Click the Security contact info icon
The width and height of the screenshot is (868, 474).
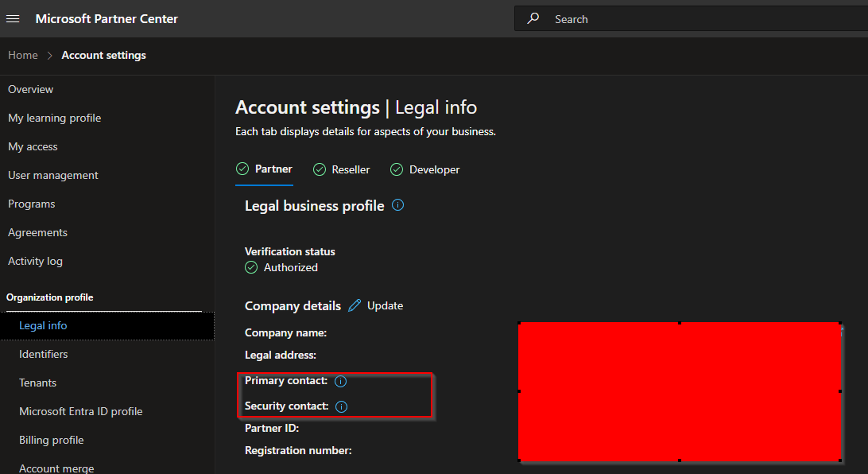342,406
